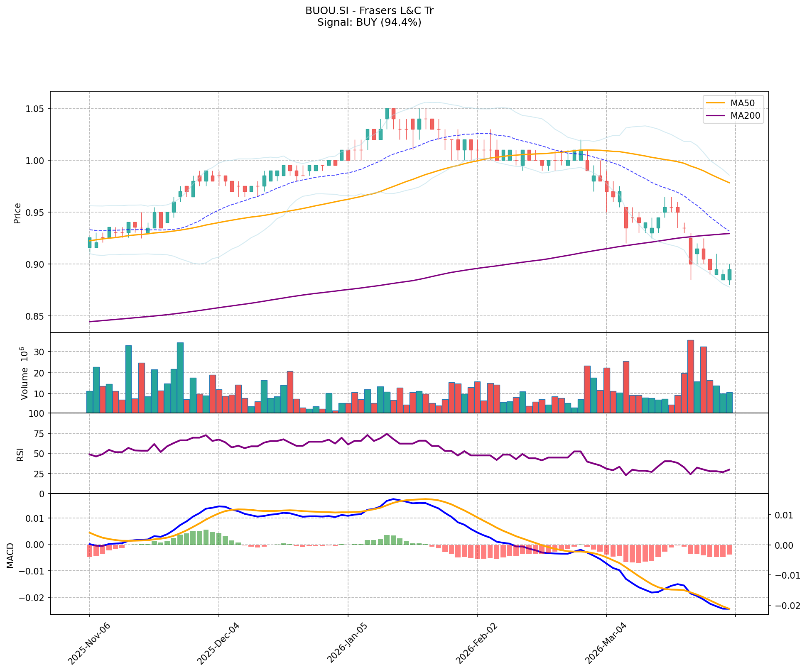This screenshot has height=672, width=807.
Task: Click the Signal: BUY (94.4%) text
Action: click(x=369, y=22)
